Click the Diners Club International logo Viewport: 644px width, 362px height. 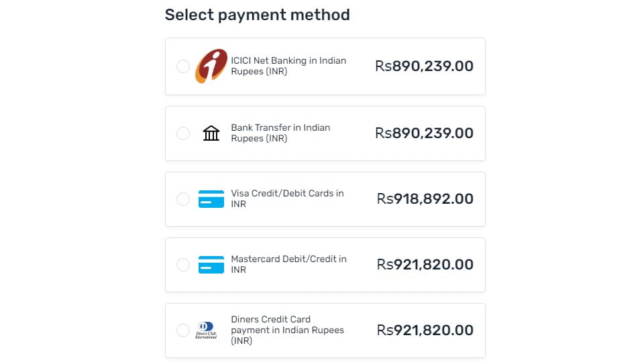pos(206,330)
